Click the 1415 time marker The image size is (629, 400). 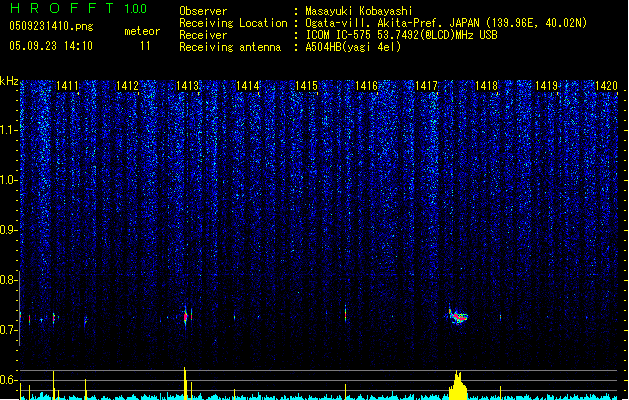306,86
